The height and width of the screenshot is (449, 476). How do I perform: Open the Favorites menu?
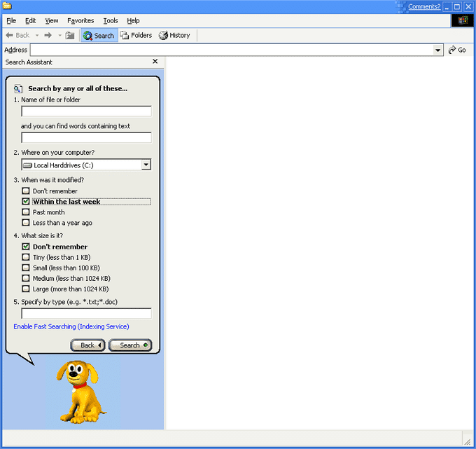tap(80, 21)
